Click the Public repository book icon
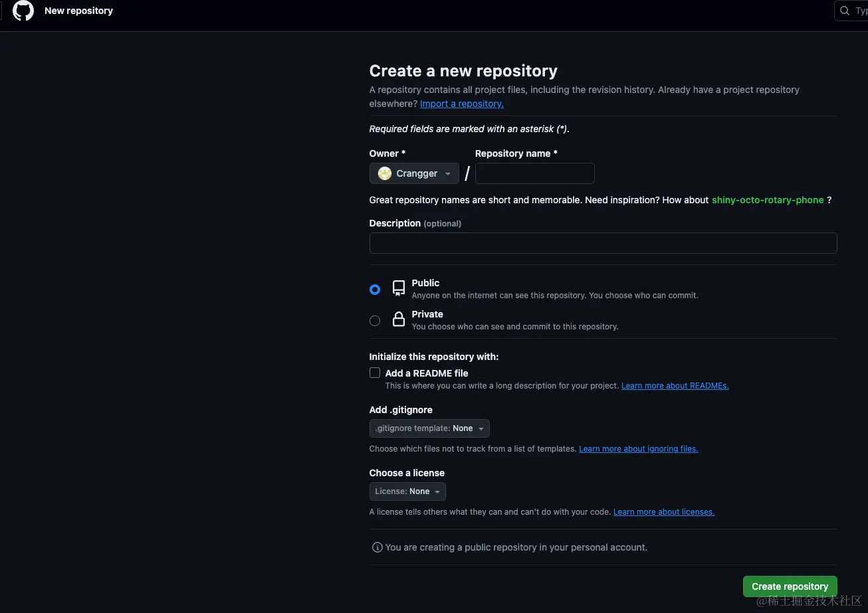 [399, 288]
